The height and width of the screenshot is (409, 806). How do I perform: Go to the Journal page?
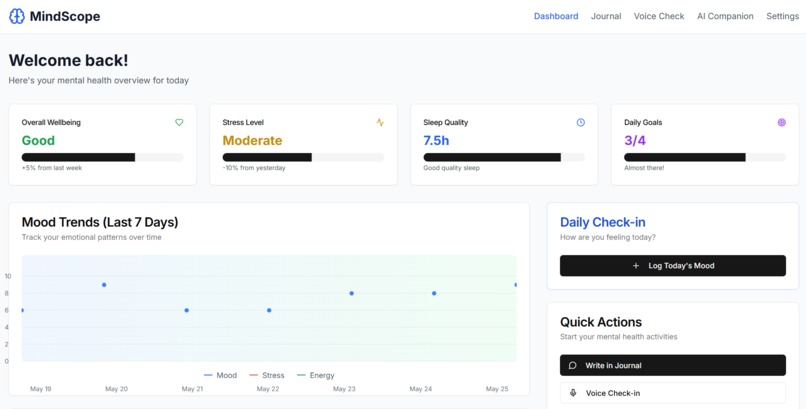[x=606, y=16]
